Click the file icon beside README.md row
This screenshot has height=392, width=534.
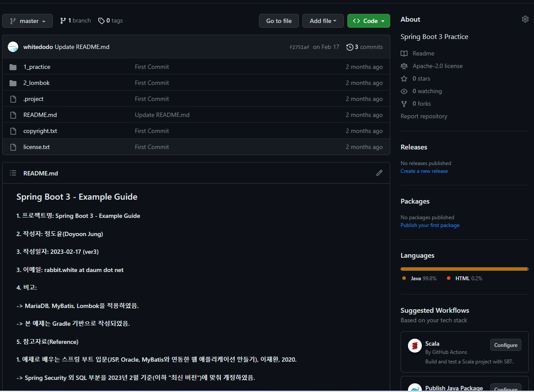(13, 115)
